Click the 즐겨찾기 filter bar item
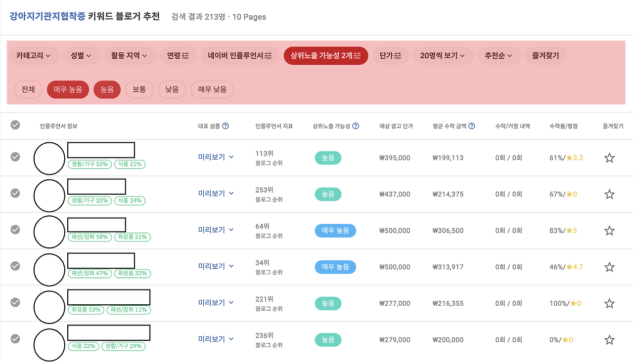The width and height of the screenshot is (633, 364). pyautogui.click(x=545, y=56)
